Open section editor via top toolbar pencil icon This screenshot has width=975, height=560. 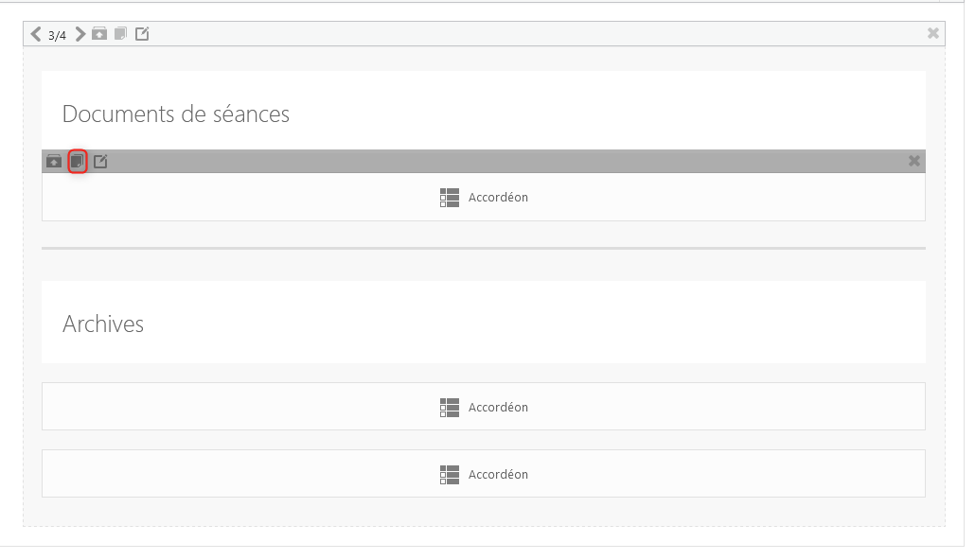coord(142,33)
